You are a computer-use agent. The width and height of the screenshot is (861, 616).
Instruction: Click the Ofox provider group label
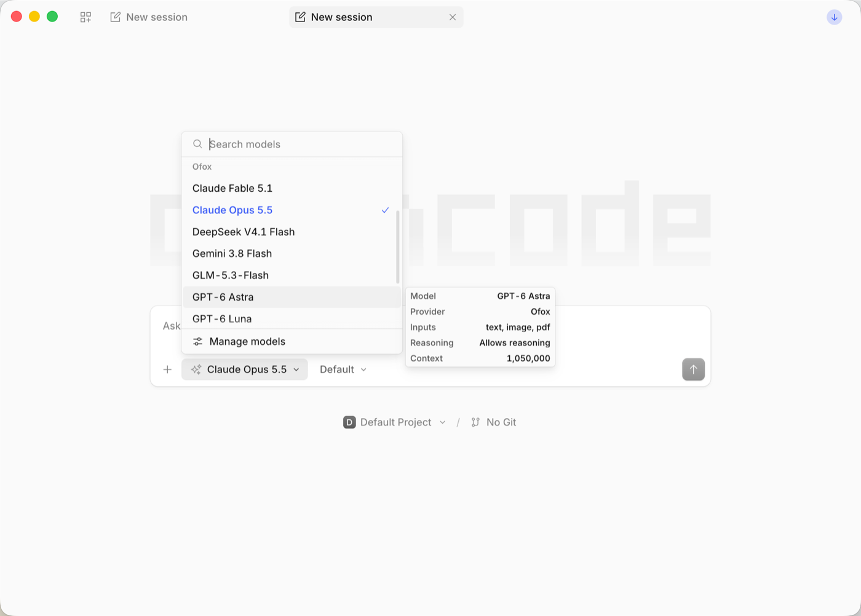click(x=202, y=167)
